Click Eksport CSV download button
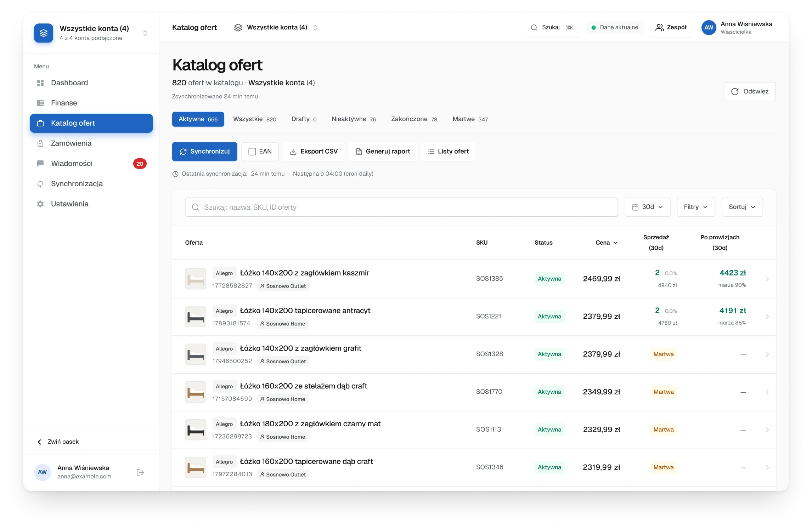 coord(314,152)
